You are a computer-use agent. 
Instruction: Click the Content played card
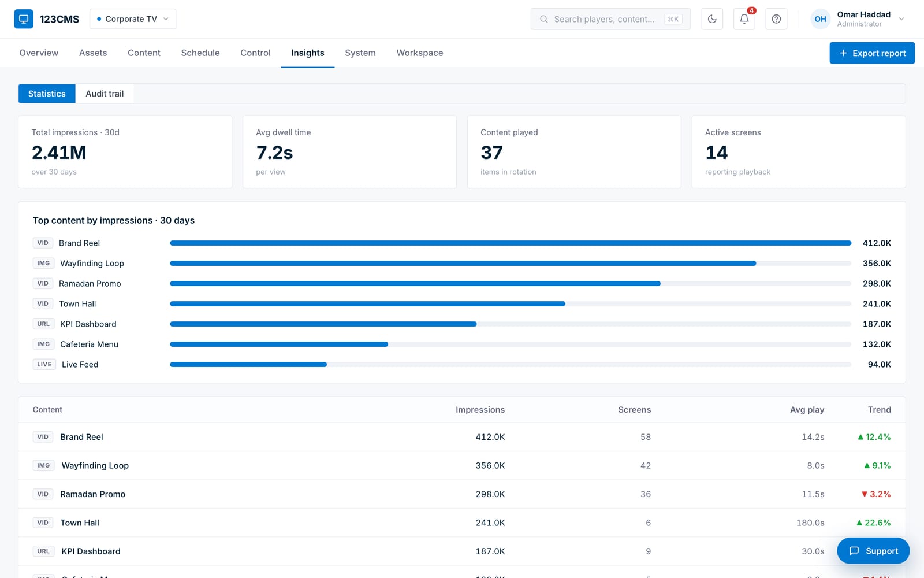(x=574, y=152)
